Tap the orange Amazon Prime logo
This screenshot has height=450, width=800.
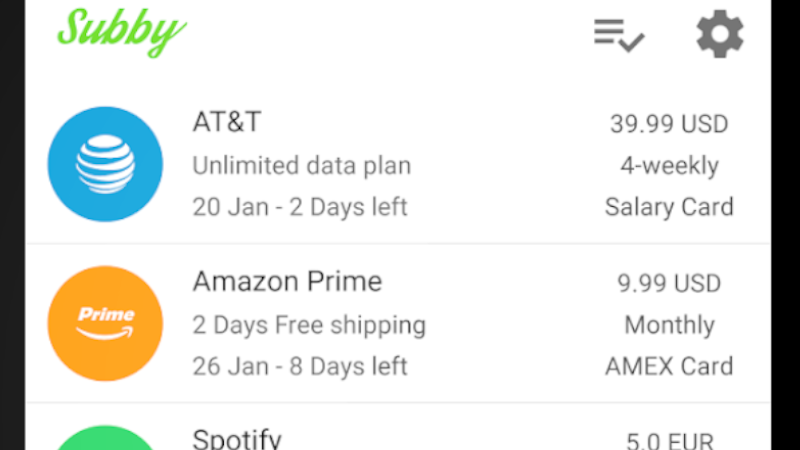click(x=105, y=323)
